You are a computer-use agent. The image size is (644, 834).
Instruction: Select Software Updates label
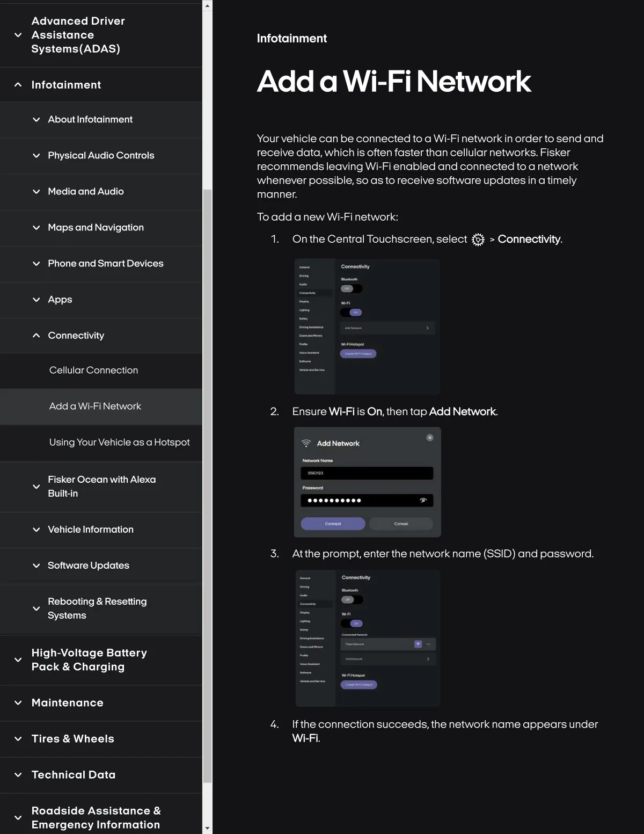click(89, 565)
